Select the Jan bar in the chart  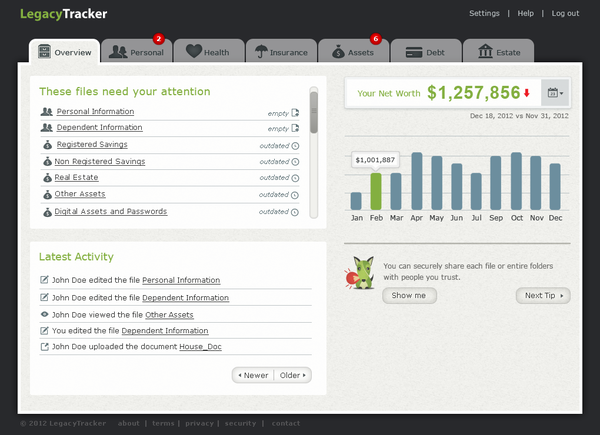[356, 201]
